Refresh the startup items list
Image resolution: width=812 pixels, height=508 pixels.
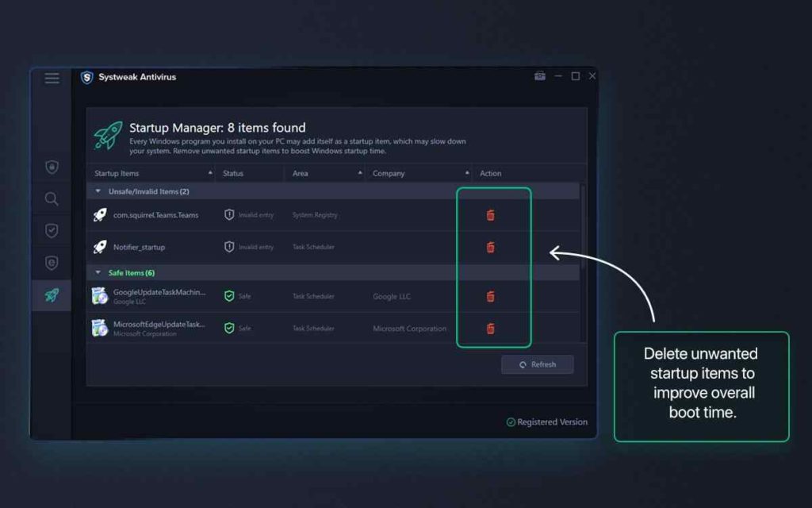pos(537,364)
